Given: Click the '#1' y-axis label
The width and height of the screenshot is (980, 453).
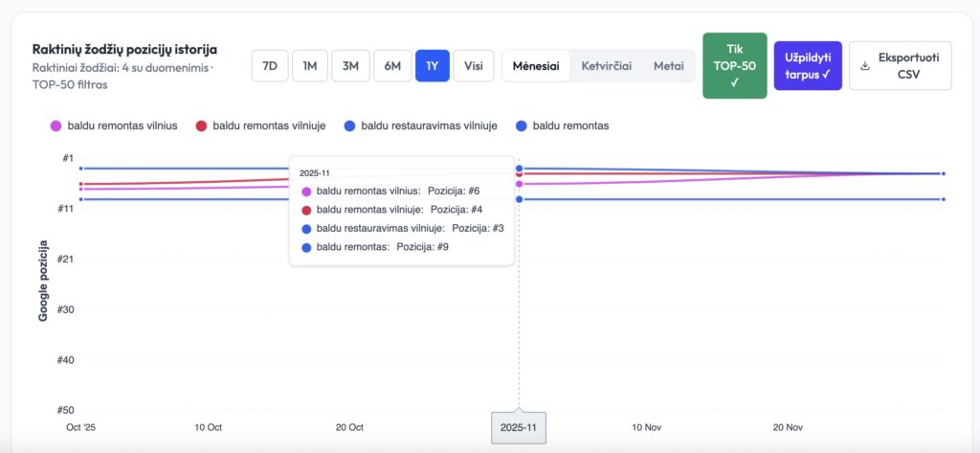Looking at the screenshot, I should tap(68, 158).
